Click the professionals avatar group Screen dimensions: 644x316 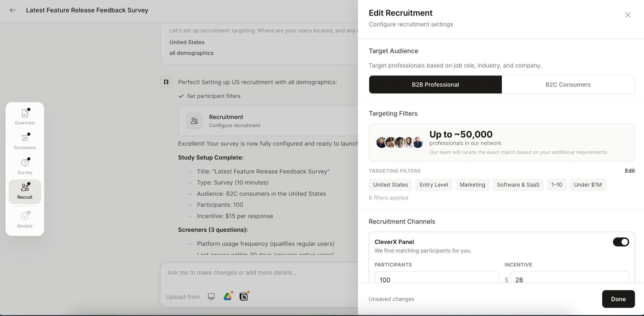pos(399,143)
